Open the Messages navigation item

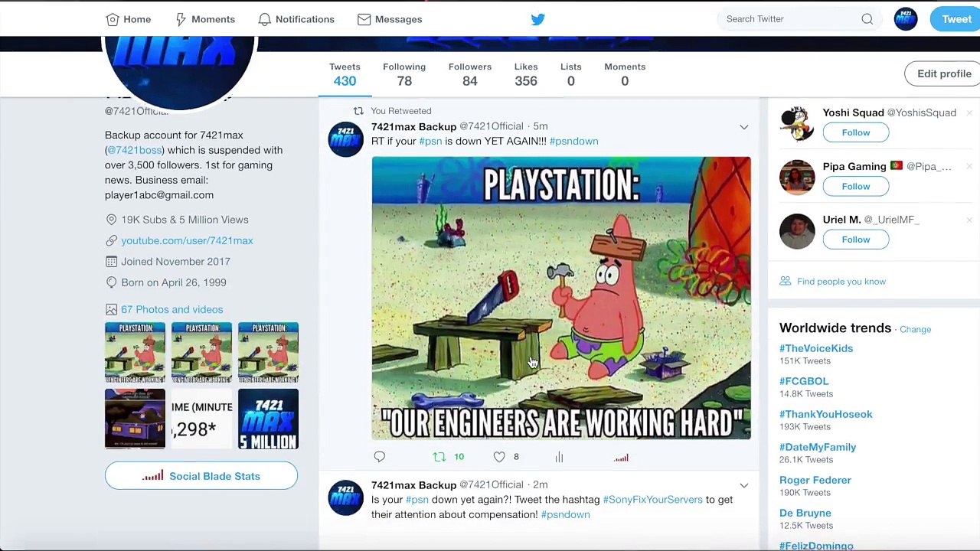[390, 19]
